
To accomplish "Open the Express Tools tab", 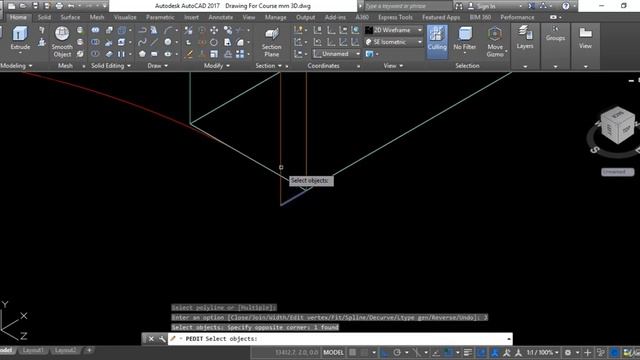I will click(x=395, y=18).
